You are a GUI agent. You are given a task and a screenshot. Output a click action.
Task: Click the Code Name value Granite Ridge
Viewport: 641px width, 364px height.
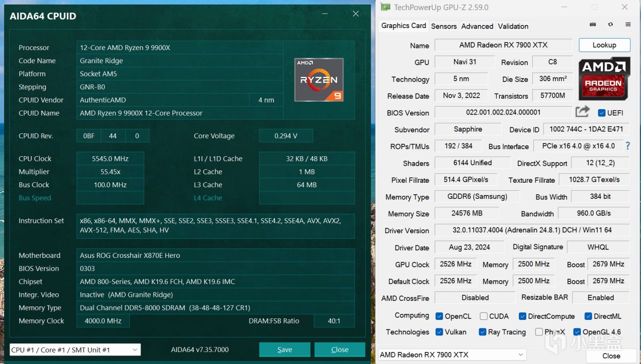pyautogui.click(x=180, y=61)
